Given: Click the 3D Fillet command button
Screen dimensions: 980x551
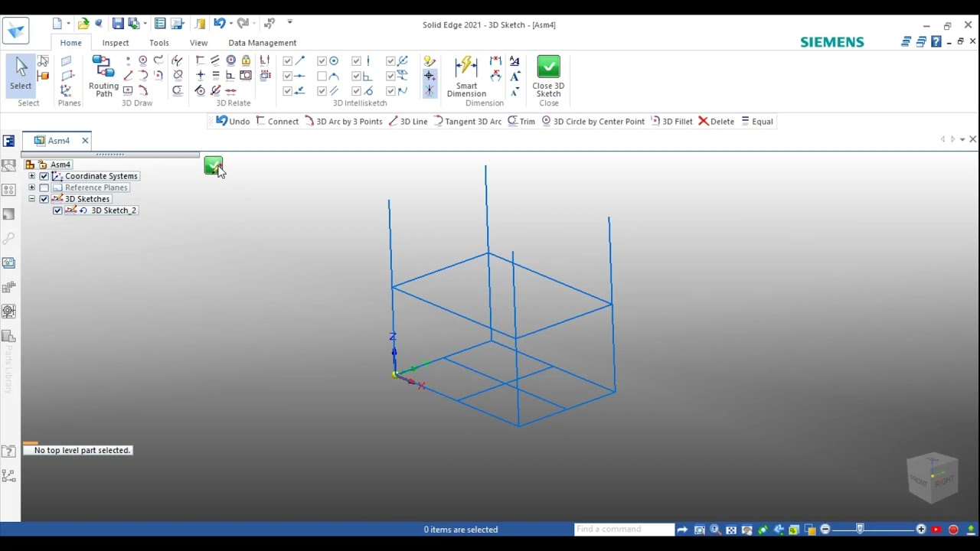Looking at the screenshot, I should pos(671,121).
